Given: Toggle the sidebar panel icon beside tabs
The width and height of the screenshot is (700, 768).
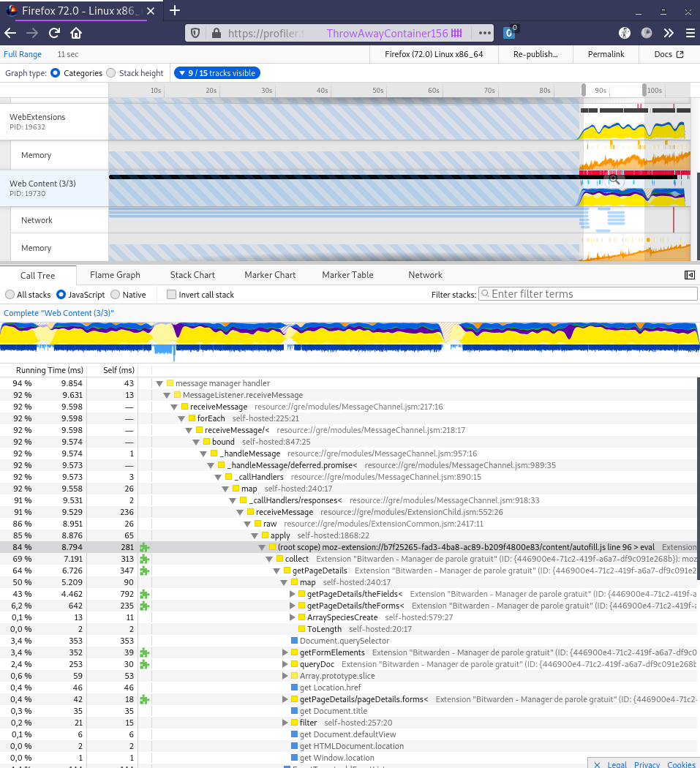Looking at the screenshot, I should pyautogui.click(x=689, y=275).
